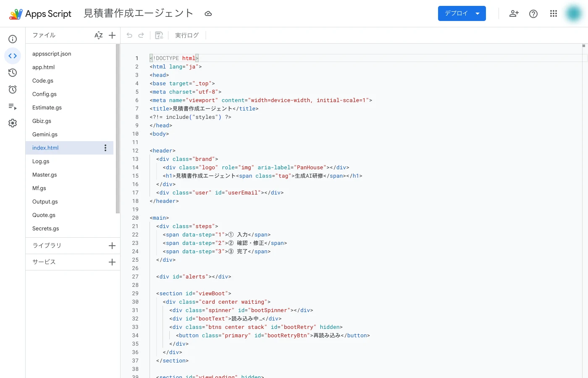Viewport: 588px width, 378px height.
Task: Open app.html in file list
Action: click(70, 67)
